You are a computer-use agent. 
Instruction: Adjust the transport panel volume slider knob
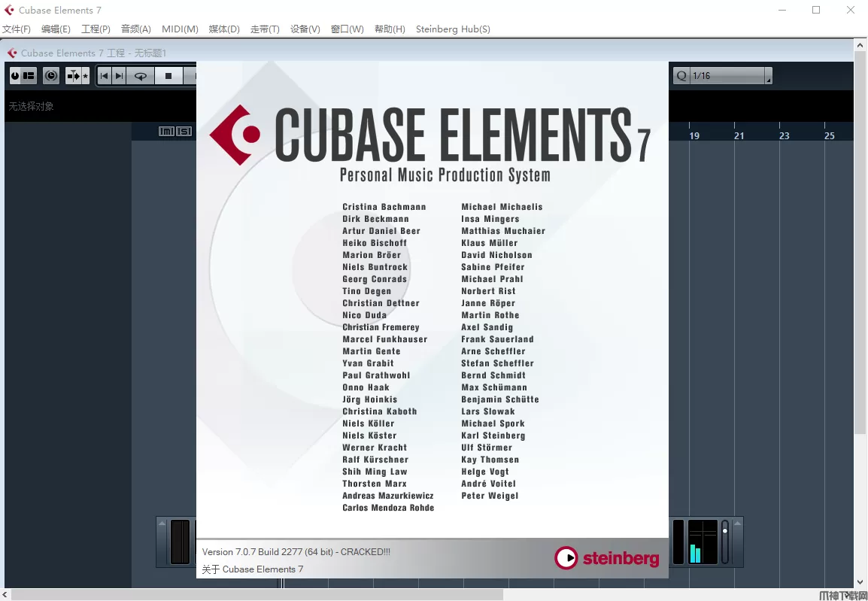click(724, 531)
